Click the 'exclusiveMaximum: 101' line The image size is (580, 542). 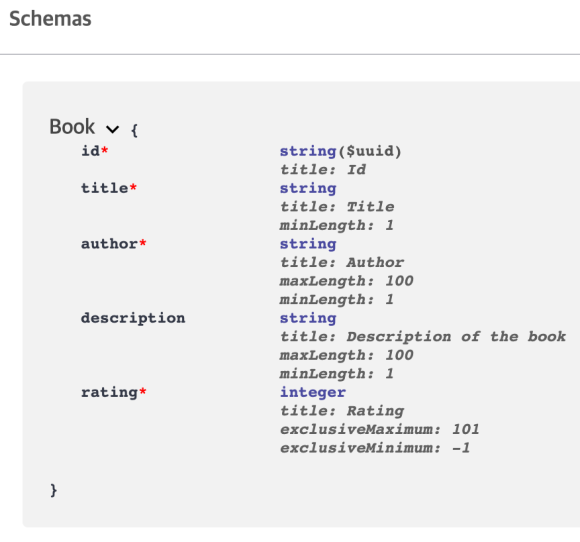(380, 430)
